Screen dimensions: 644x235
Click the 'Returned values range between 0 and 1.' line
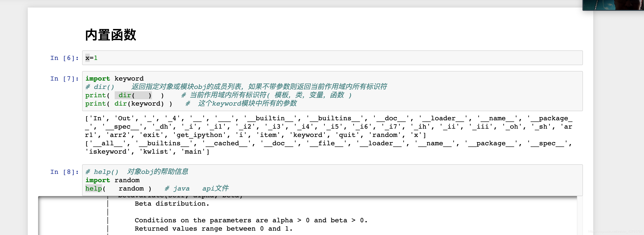[213, 228]
